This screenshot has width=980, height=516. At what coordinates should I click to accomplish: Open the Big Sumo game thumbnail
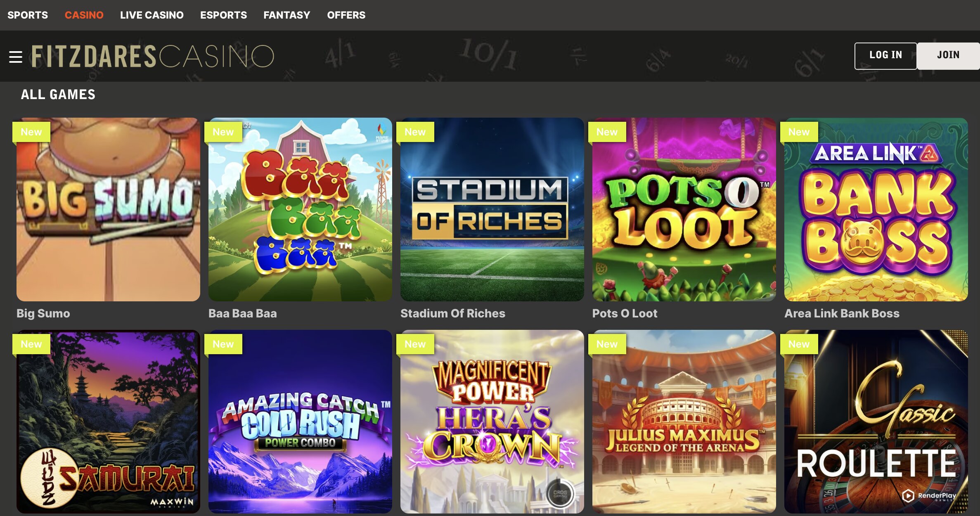point(108,210)
